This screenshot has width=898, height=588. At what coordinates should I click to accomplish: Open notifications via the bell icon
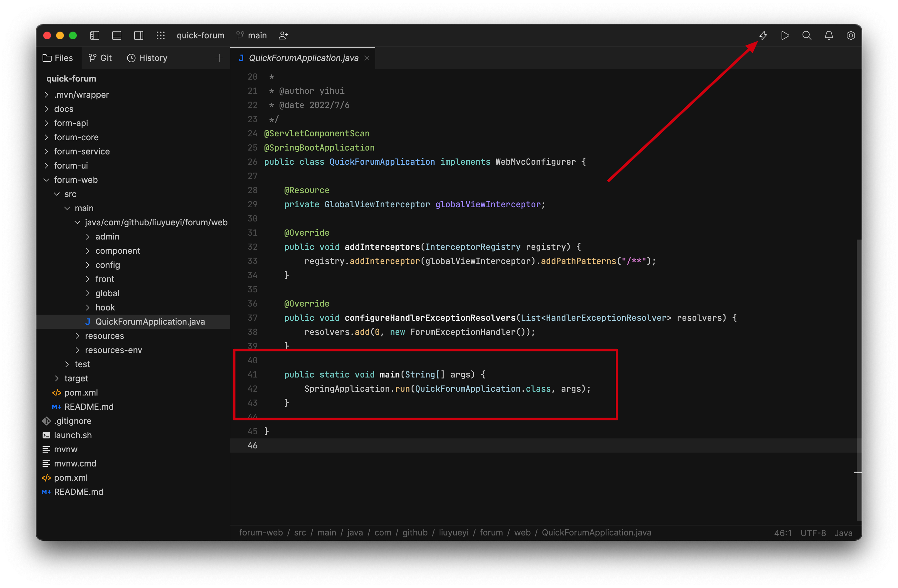click(829, 35)
